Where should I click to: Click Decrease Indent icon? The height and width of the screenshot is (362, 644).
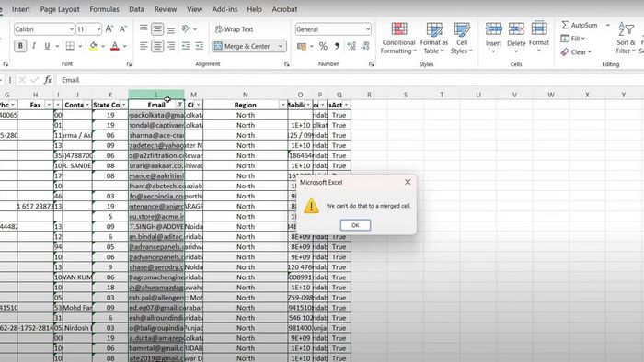[186, 46]
